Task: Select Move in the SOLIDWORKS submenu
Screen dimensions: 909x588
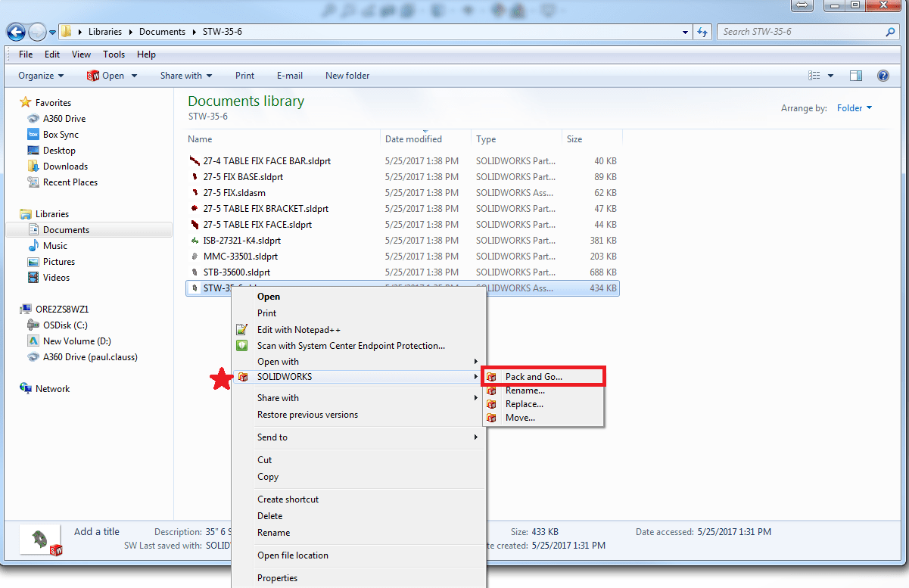Action: pos(518,417)
